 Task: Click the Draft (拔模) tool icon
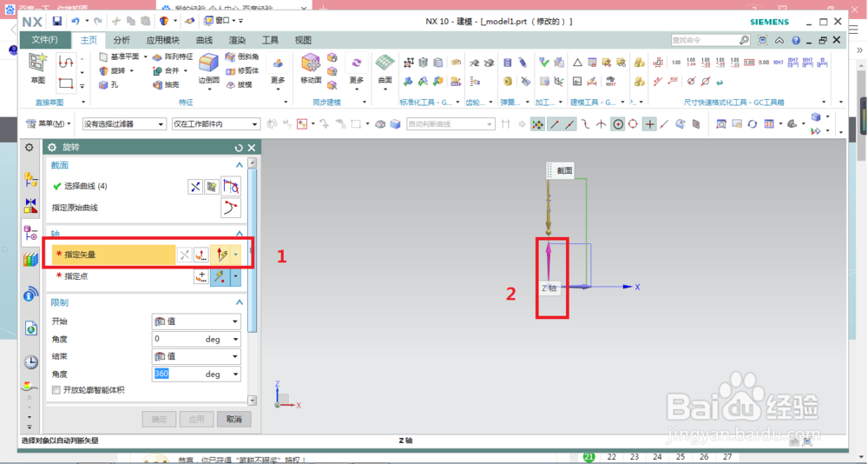click(230, 85)
